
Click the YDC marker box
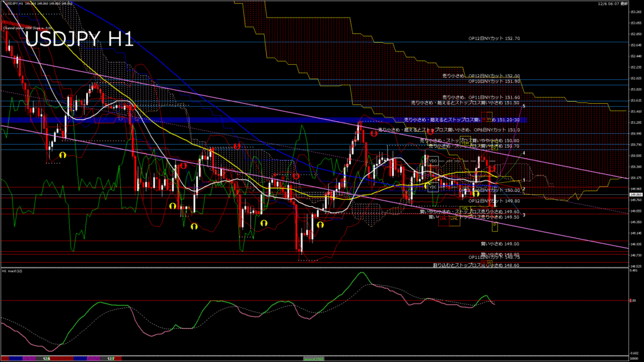(x=433, y=187)
